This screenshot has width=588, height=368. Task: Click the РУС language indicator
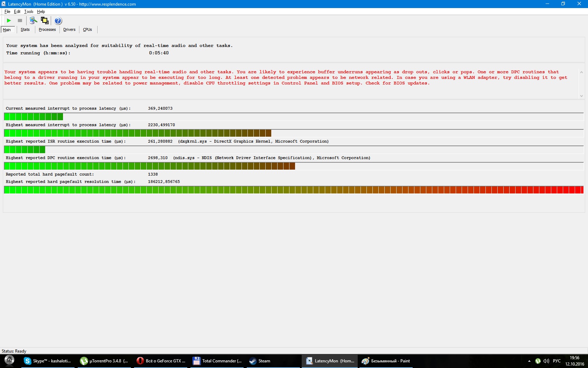point(556,361)
